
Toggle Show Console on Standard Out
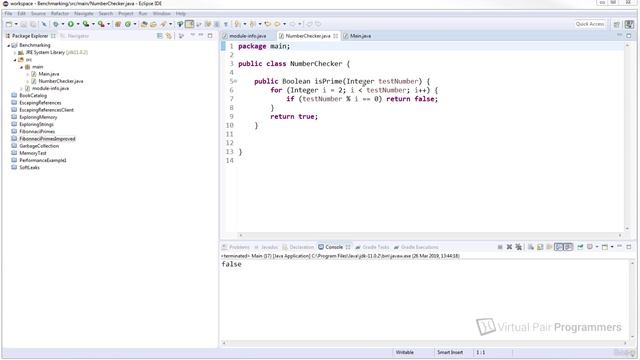(x=559, y=247)
